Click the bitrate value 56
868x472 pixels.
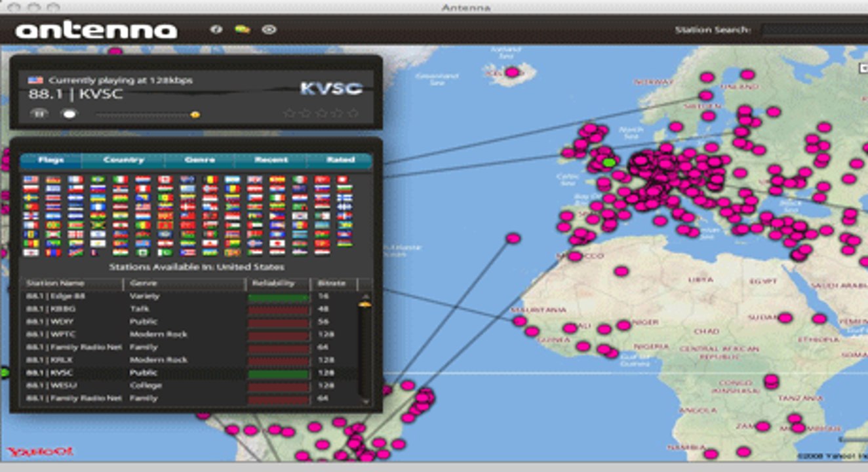tap(322, 322)
